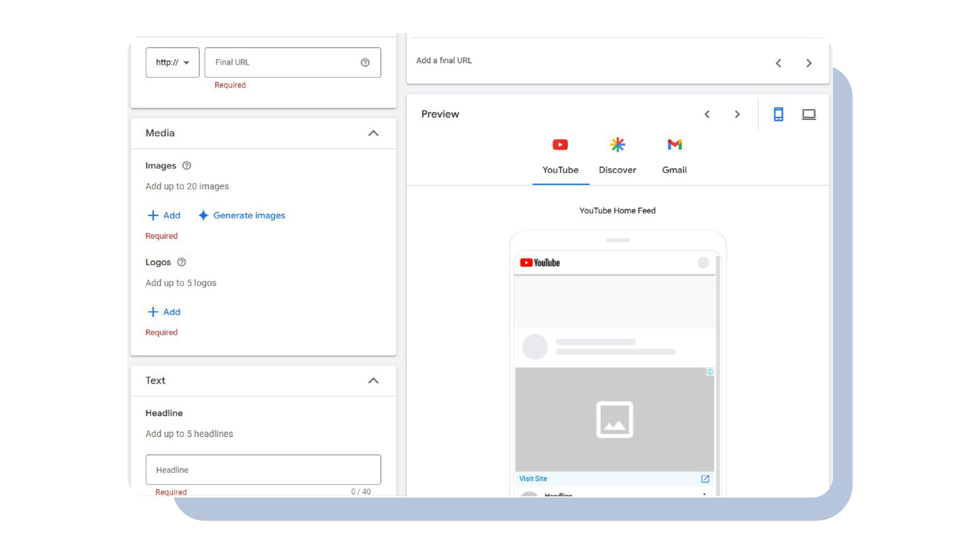The image size is (980, 554).
Task: Open the Images help icon
Action: pyautogui.click(x=186, y=166)
